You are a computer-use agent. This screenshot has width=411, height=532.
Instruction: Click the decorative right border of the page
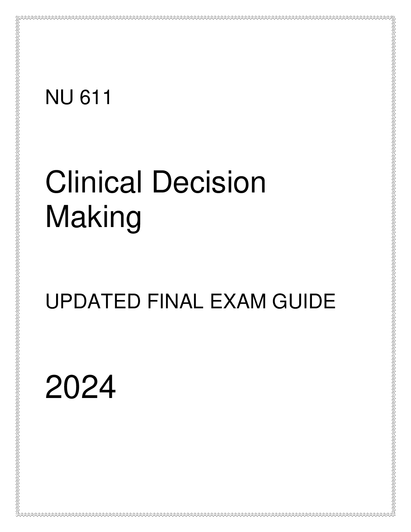pyautogui.click(x=393, y=266)
